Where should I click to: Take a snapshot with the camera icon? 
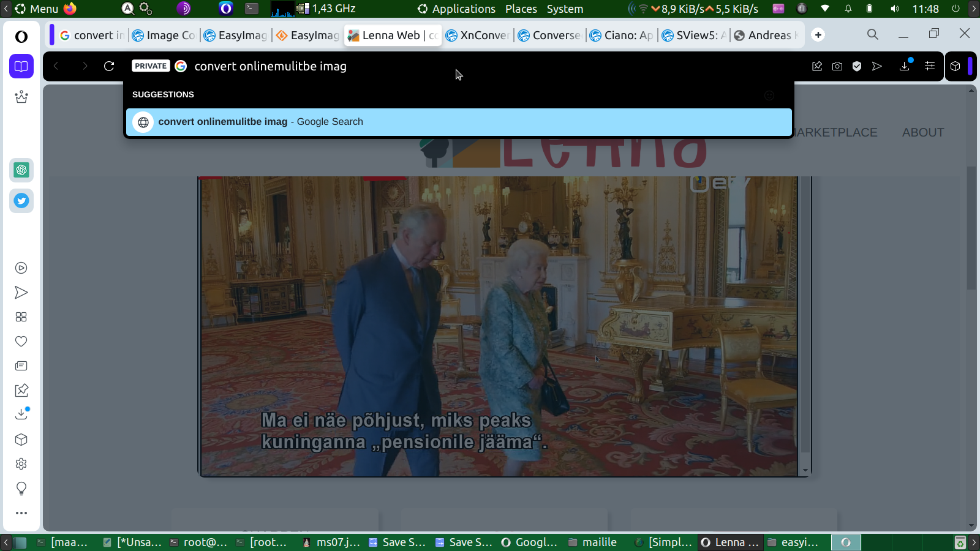point(837,66)
